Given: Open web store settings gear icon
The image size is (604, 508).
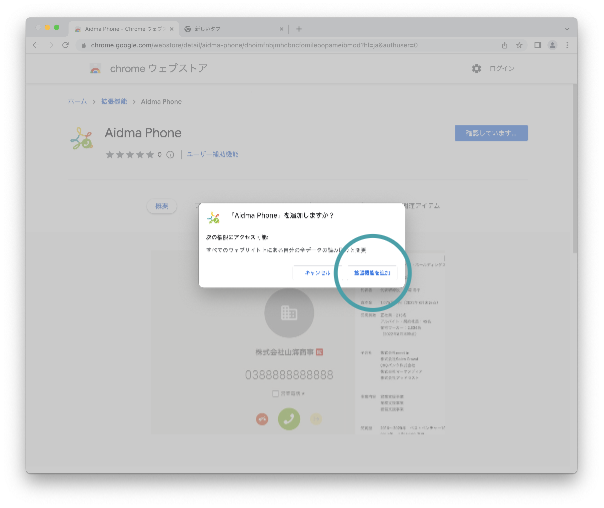Looking at the screenshot, I should coord(476,69).
